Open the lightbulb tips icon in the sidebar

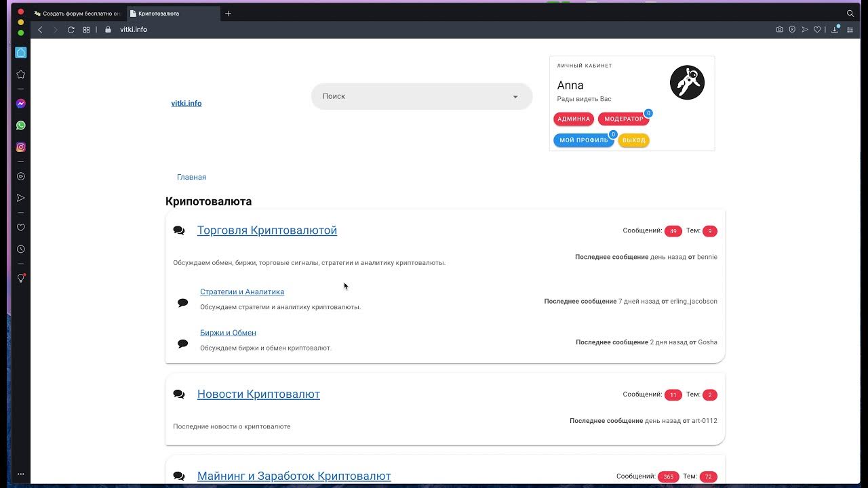click(x=20, y=279)
